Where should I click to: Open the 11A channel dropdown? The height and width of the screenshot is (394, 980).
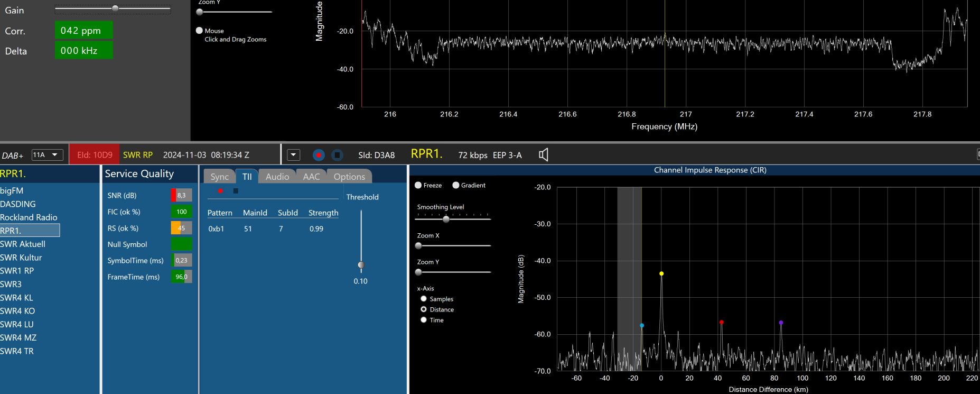pyautogui.click(x=48, y=155)
